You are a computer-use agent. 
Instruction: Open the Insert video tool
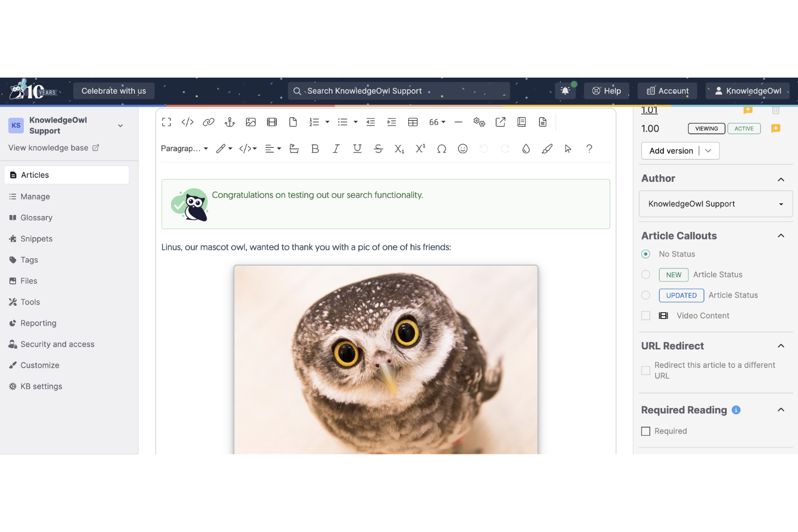click(272, 122)
